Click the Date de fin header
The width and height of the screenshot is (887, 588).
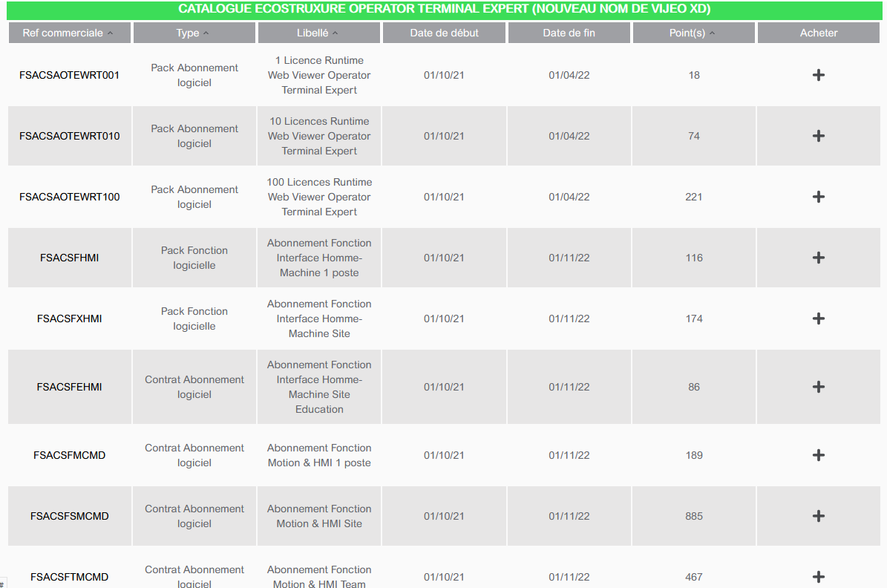click(569, 33)
